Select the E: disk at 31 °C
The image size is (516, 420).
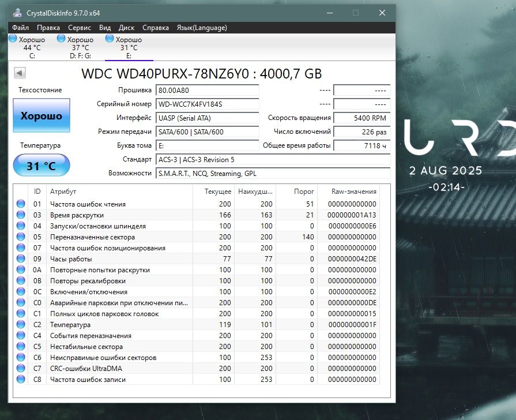click(x=129, y=47)
